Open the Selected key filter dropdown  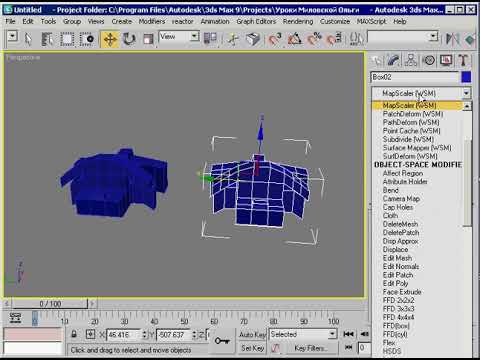[x=302, y=334]
